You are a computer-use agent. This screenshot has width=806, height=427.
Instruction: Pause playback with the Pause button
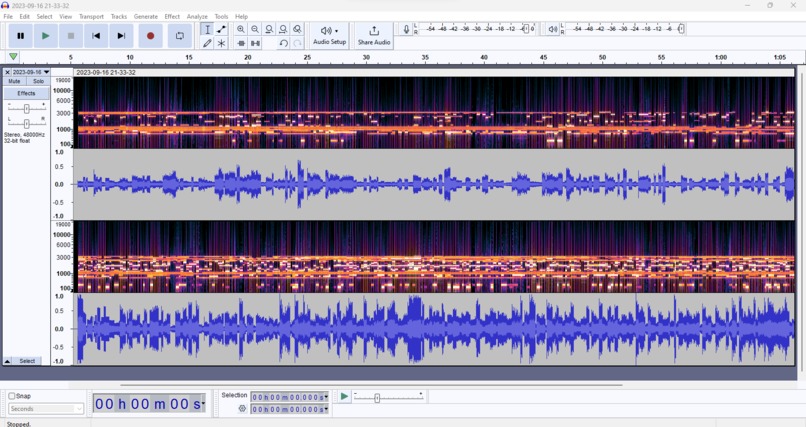click(21, 36)
